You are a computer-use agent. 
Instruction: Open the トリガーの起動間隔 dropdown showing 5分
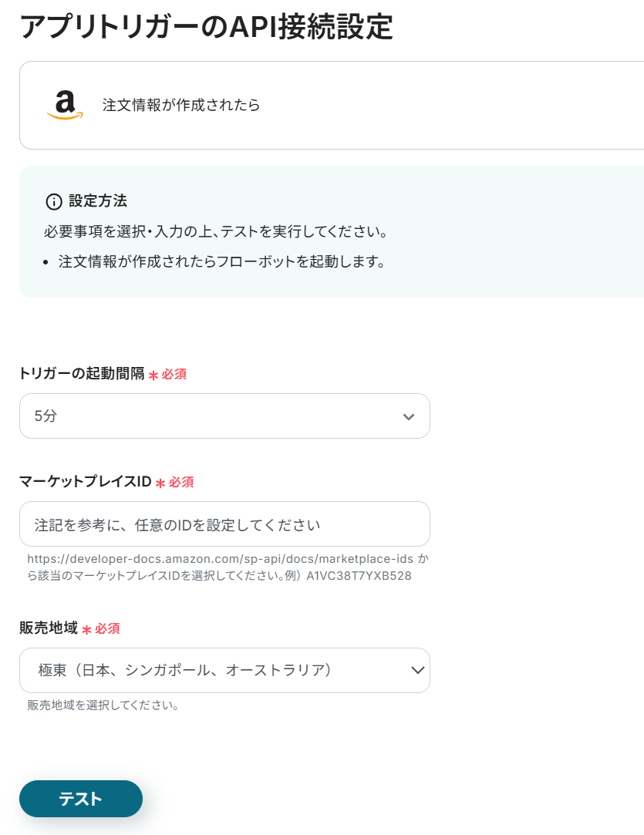[x=224, y=416]
